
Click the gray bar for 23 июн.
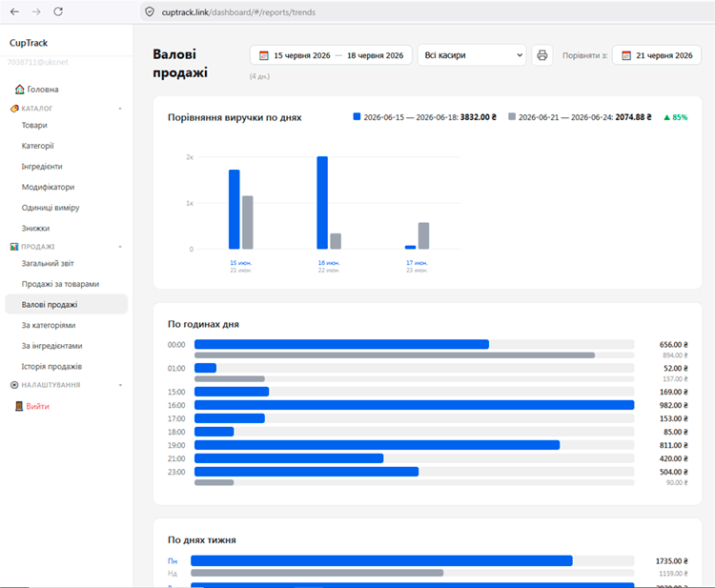(423, 235)
